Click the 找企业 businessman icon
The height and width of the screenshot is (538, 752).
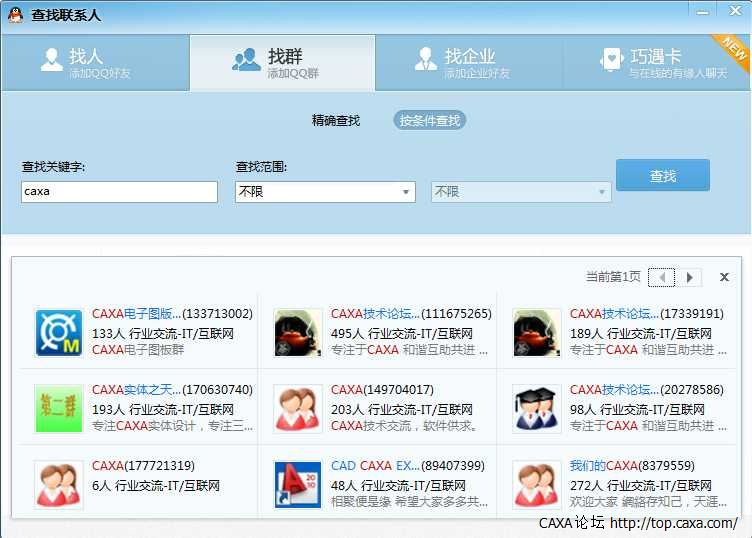tap(426, 59)
